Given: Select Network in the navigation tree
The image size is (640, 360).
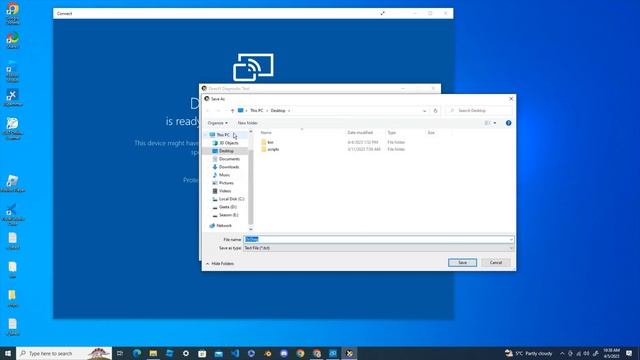Looking at the screenshot, I should [224, 226].
